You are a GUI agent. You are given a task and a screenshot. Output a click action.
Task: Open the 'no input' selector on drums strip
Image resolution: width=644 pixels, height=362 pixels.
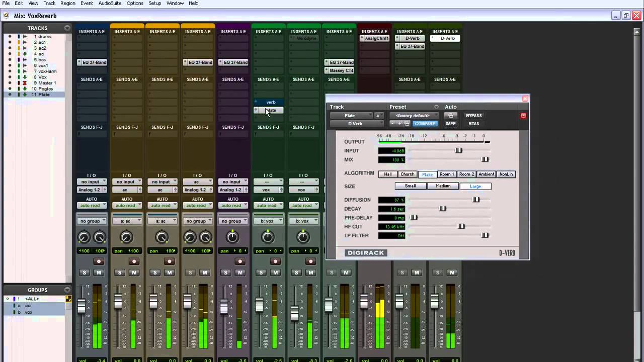pos(92,182)
